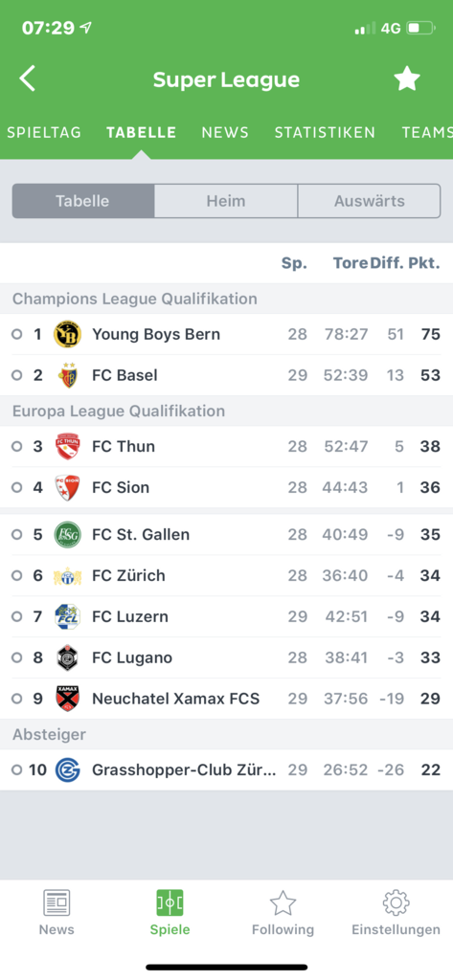This screenshot has width=453, height=980.
Task: Open the FC St. Gallen team row
Action: point(226,534)
